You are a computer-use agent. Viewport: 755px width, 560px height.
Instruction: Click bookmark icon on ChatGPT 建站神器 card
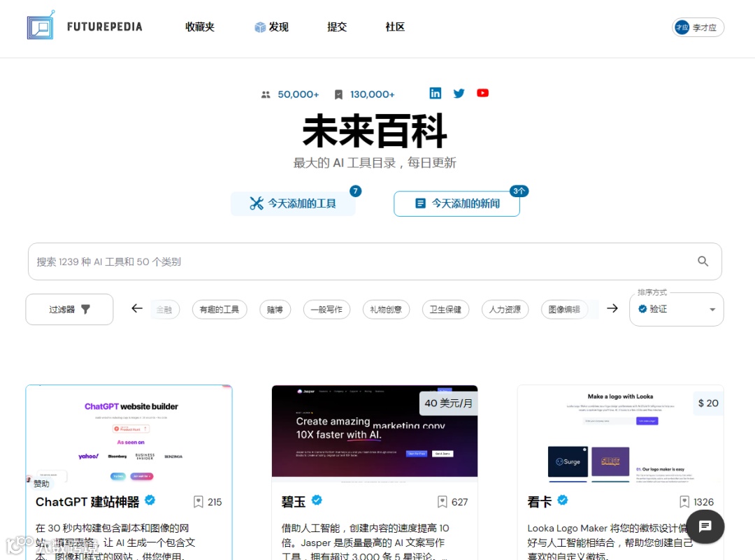[198, 502]
